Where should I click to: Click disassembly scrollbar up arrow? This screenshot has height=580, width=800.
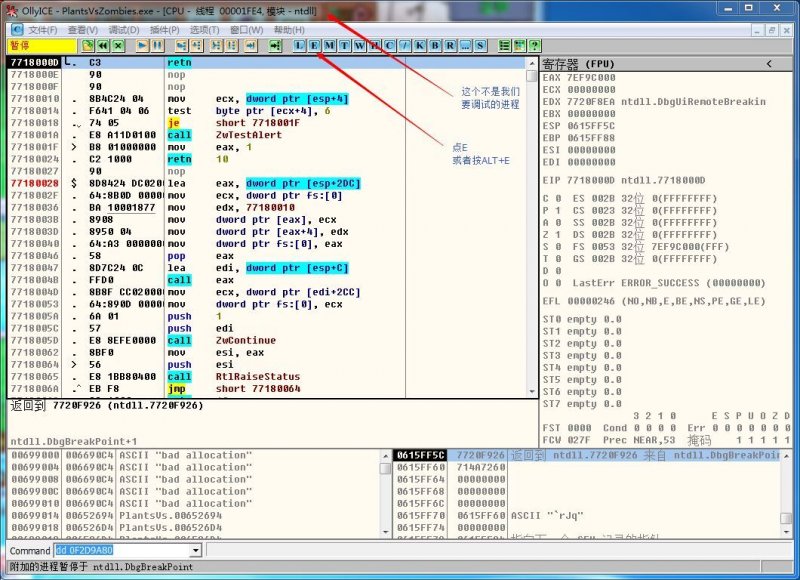pos(532,63)
